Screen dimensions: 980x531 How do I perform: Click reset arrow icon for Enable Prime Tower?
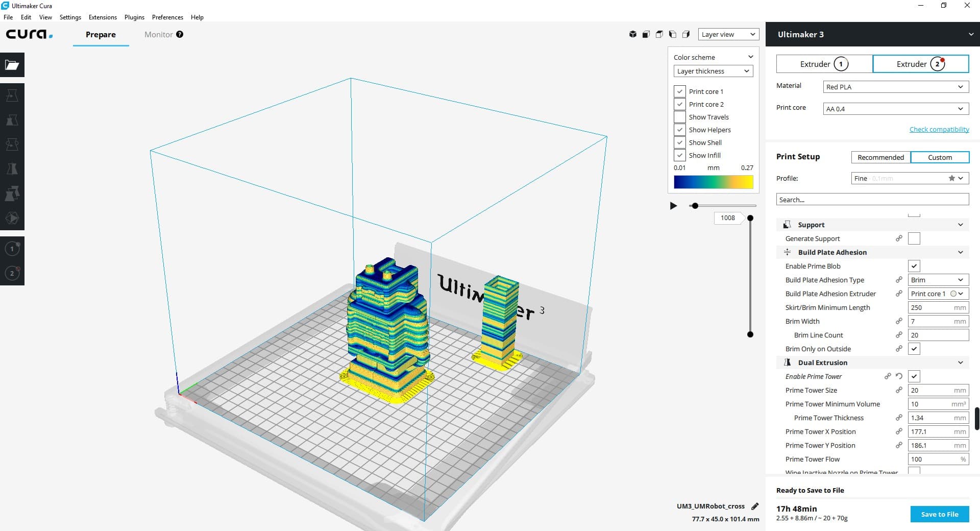tap(899, 376)
